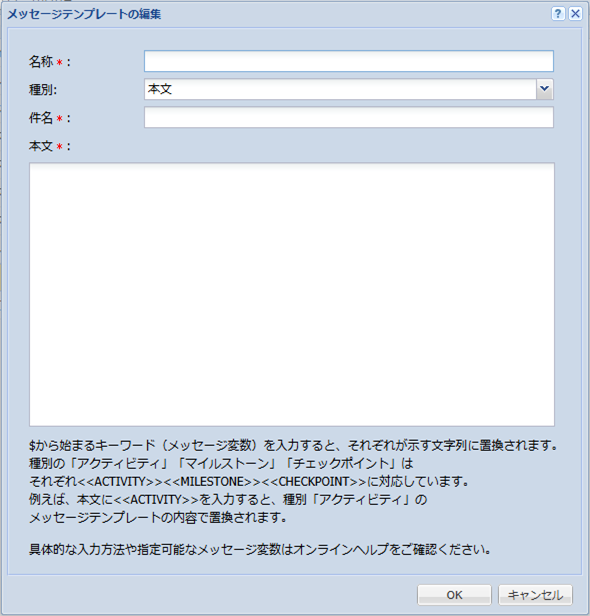This screenshot has width=590, height=616.
Task: Focus the 件名 text field
Action: [x=349, y=117]
